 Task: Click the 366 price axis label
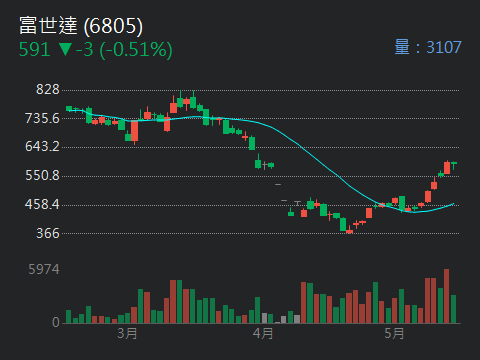click(48, 233)
